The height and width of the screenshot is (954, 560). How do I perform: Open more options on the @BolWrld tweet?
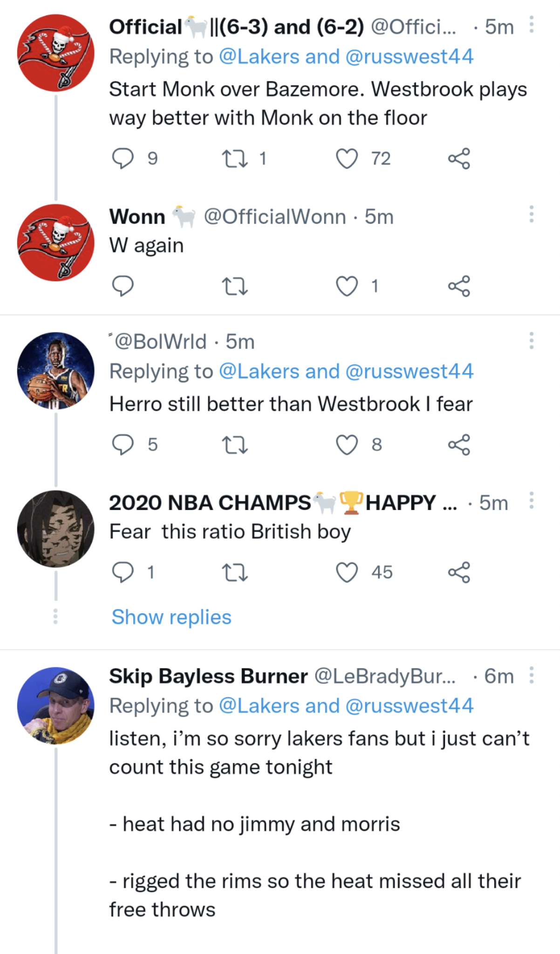point(531,341)
